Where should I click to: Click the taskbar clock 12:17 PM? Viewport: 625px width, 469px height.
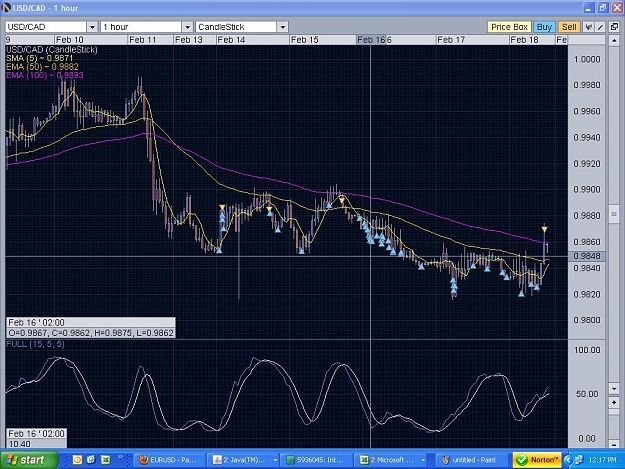602,460
